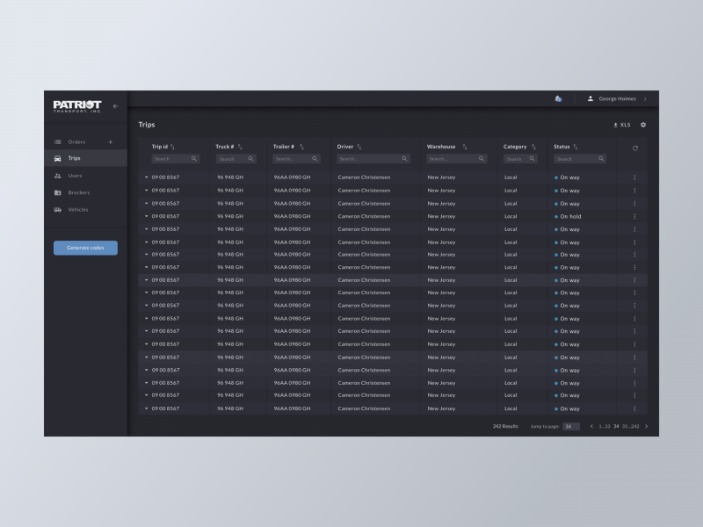Open the Brockers sidebar item
Screen dimensions: 703x527
[x=78, y=193]
